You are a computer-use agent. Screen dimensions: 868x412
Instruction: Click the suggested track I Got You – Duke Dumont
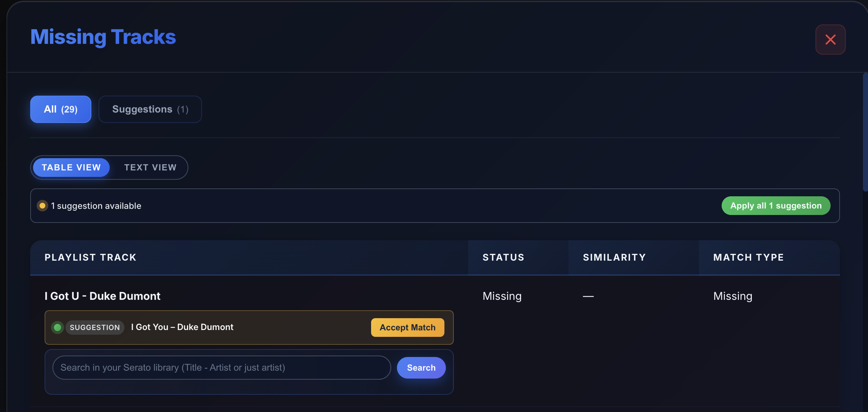click(x=182, y=327)
